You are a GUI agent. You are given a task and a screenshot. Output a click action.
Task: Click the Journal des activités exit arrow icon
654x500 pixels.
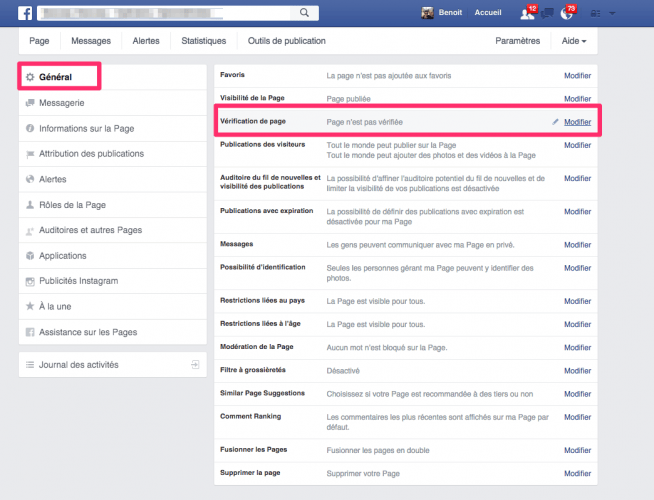pos(195,364)
